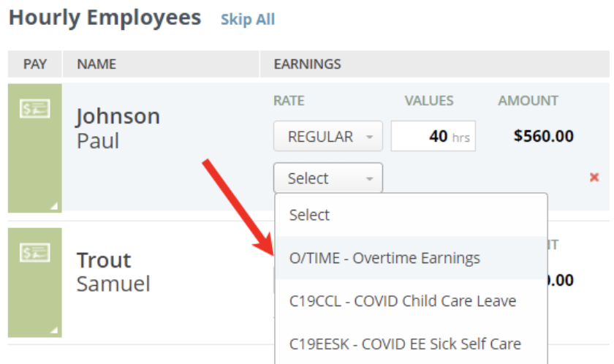Expand corner triangle in Samuel Trout's pay cell
Image resolution: width=614 pixels, height=364 pixels.
[53, 331]
